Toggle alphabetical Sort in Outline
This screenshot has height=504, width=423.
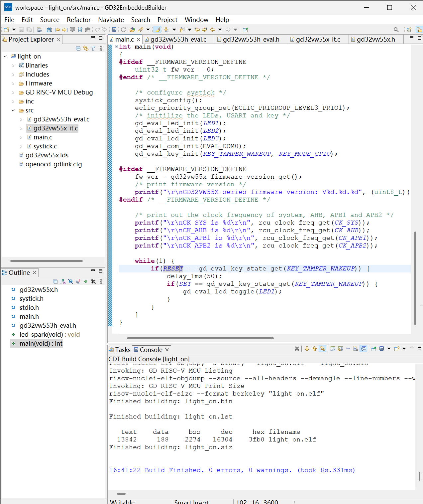pyautogui.click(x=63, y=282)
